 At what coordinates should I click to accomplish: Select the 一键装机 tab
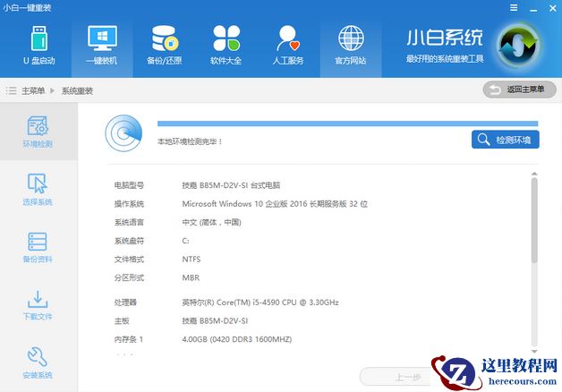point(102,46)
